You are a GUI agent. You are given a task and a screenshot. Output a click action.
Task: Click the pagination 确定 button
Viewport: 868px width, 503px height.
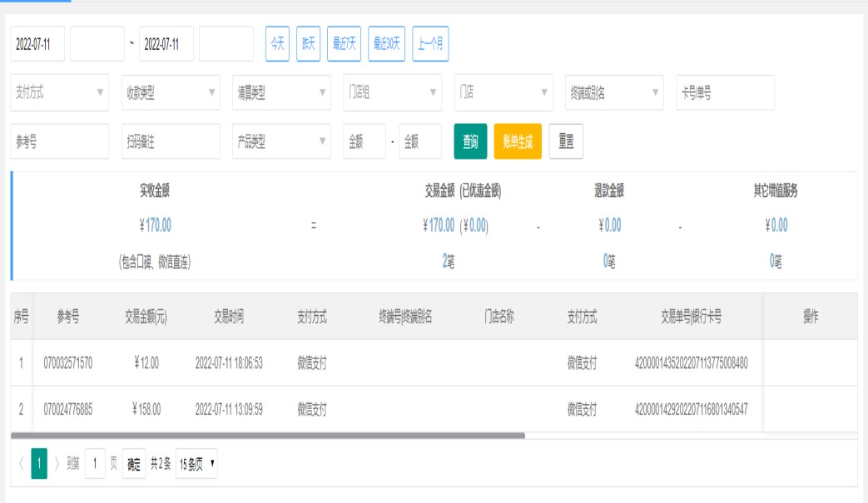[x=134, y=464]
